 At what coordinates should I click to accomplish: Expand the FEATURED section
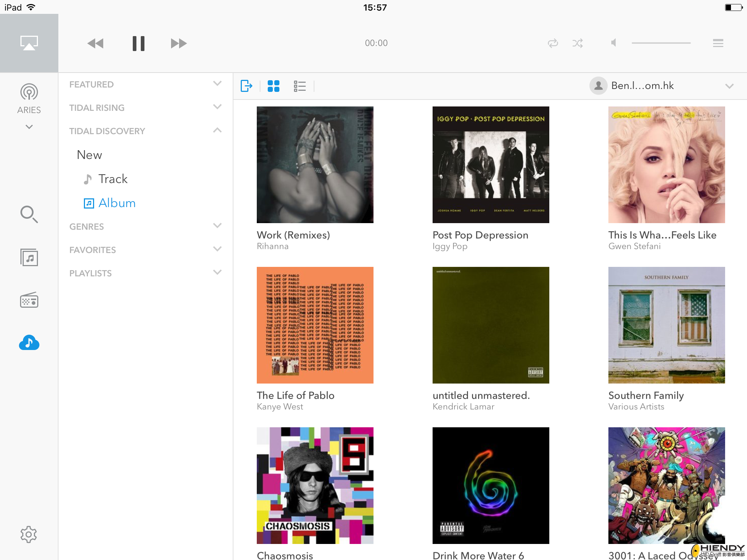click(217, 83)
